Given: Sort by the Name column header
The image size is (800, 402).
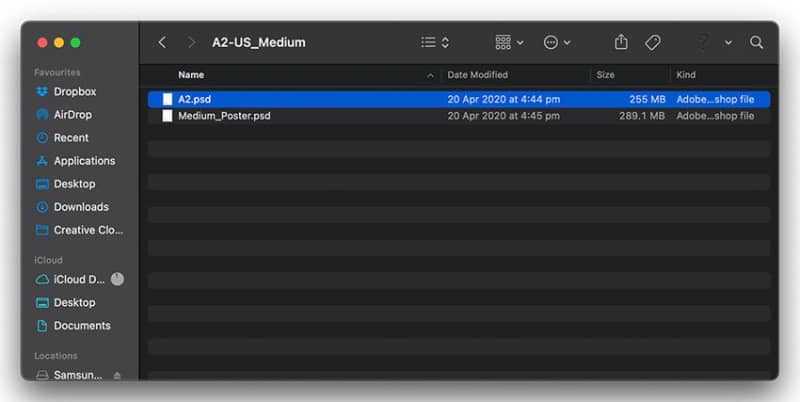Looking at the screenshot, I should pyautogui.click(x=191, y=75).
